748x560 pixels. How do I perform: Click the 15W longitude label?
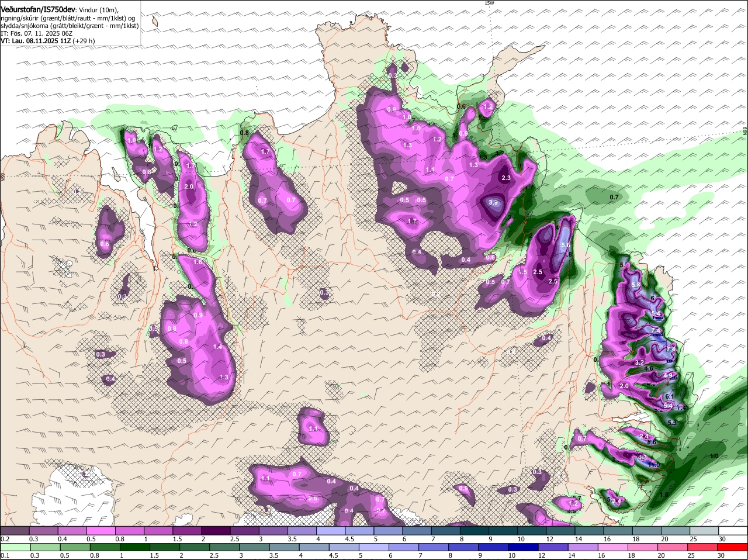click(x=489, y=3)
